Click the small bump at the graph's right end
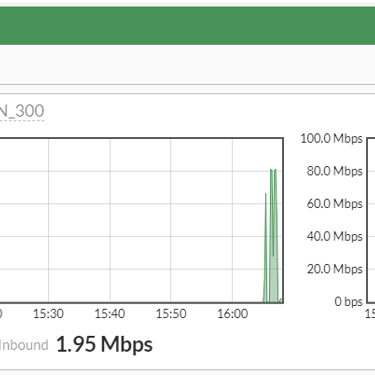 click(281, 300)
